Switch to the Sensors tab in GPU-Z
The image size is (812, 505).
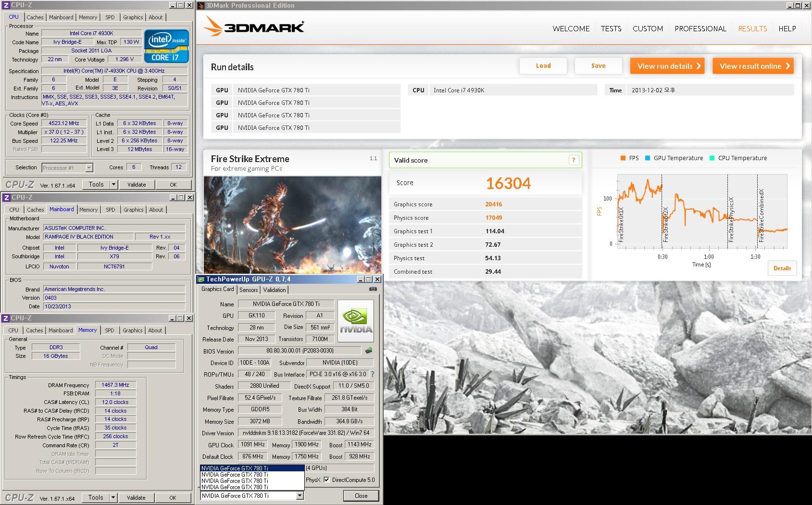click(249, 290)
